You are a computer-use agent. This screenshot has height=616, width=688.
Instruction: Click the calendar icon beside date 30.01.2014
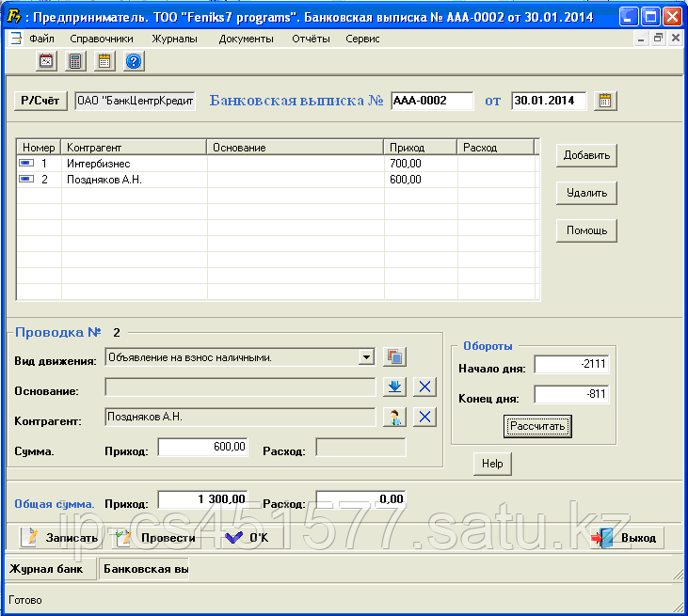pyautogui.click(x=606, y=101)
